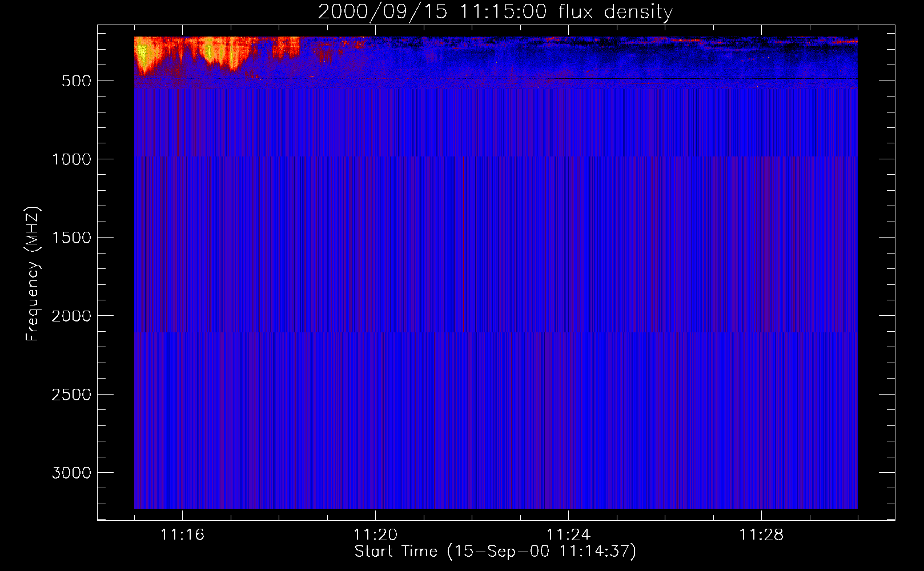Click the 11:28 time tick label

click(761, 535)
